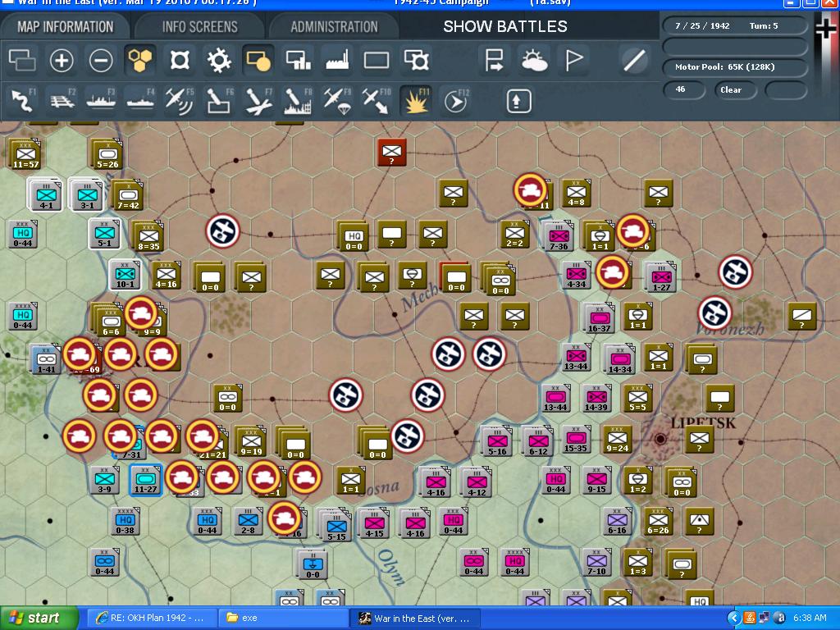Viewport: 840px width, 630px height.
Task: Select the red enemy unit counter
Action: pyautogui.click(x=391, y=152)
